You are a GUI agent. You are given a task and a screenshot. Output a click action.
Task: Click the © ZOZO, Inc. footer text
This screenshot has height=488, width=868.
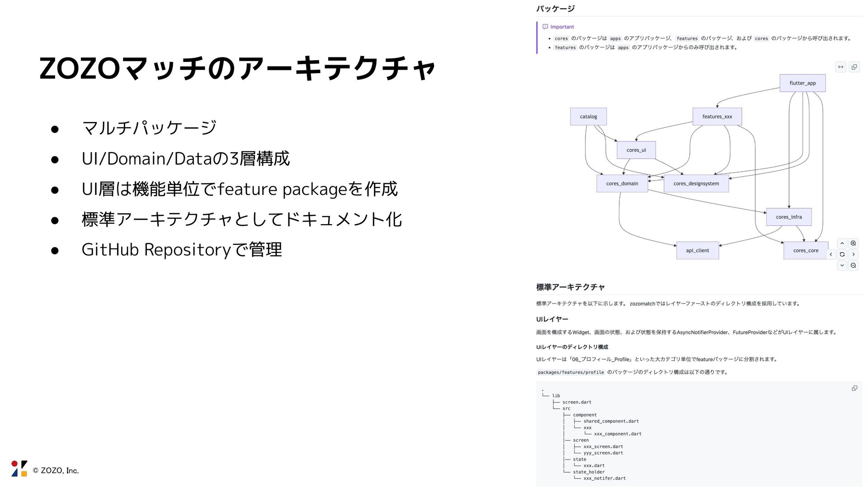click(x=56, y=470)
